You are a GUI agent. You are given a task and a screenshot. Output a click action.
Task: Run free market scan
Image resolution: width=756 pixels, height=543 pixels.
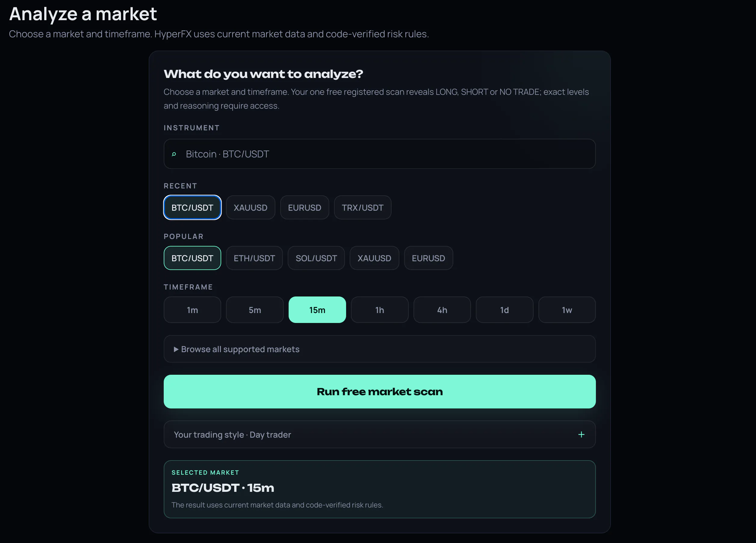pyautogui.click(x=379, y=391)
